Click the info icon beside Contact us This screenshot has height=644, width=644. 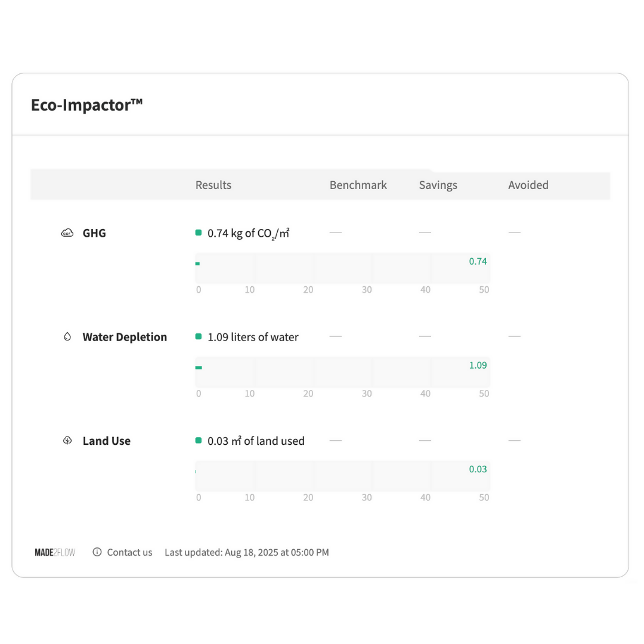pyautogui.click(x=97, y=552)
